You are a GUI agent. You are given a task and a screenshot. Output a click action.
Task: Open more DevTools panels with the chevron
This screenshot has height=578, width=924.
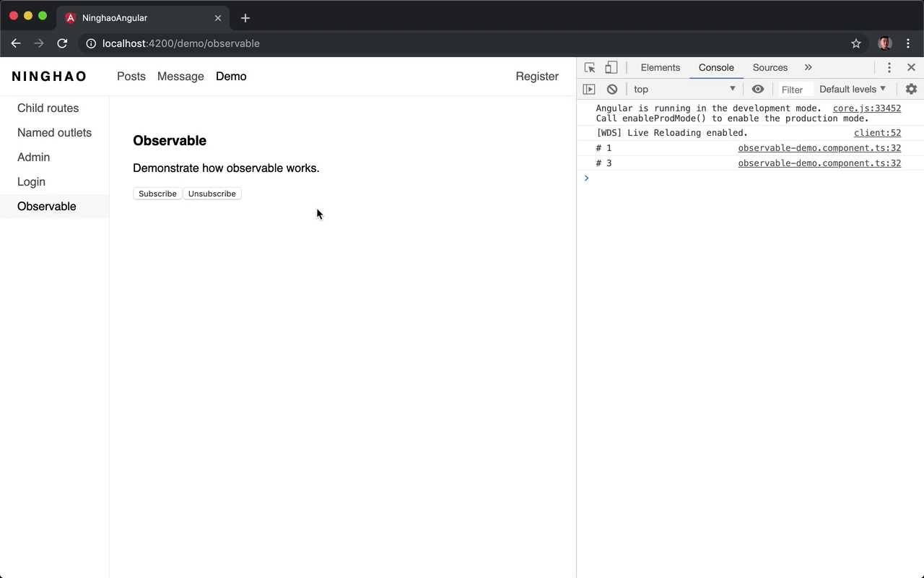tap(808, 67)
